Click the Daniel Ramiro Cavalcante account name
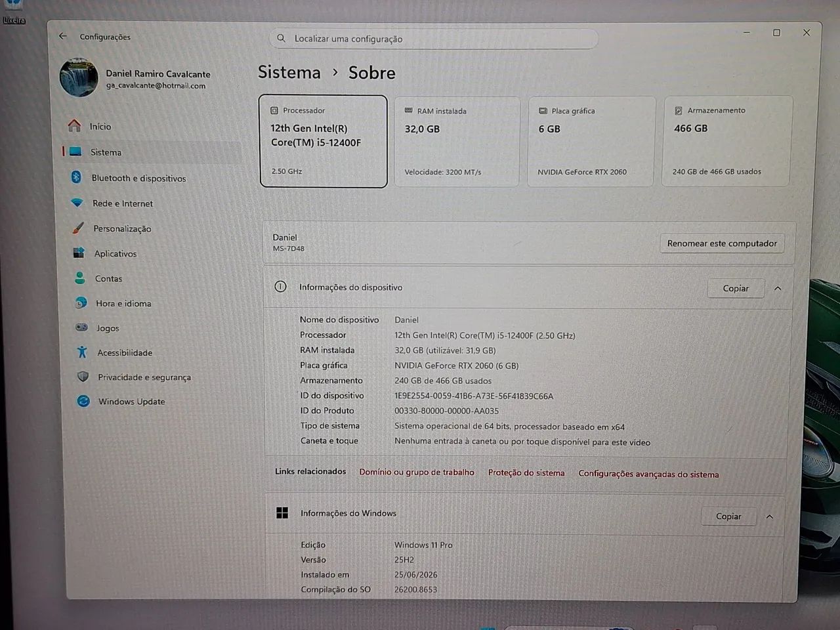The image size is (840, 630). point(158,73)
